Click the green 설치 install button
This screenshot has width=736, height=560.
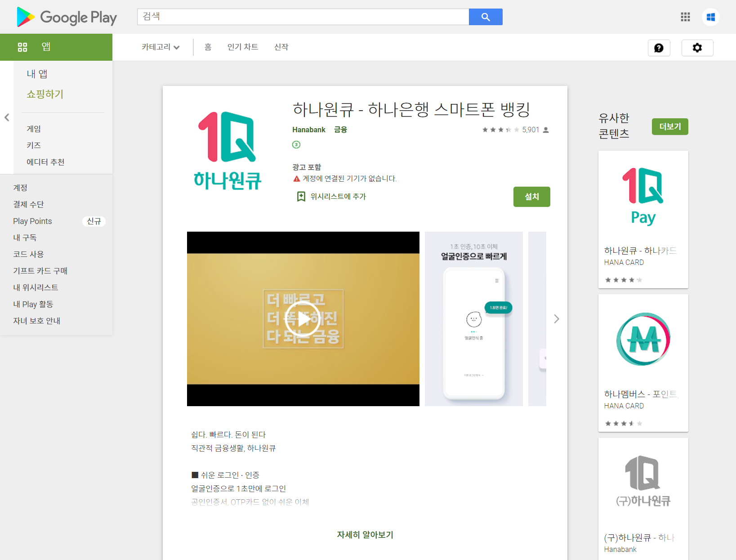[532, 197]
